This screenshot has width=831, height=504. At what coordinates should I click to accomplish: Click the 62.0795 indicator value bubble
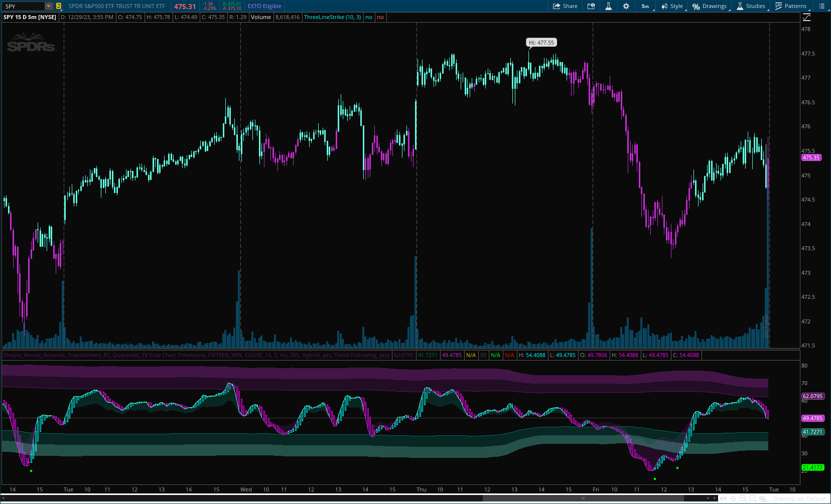tap(812, 396)
